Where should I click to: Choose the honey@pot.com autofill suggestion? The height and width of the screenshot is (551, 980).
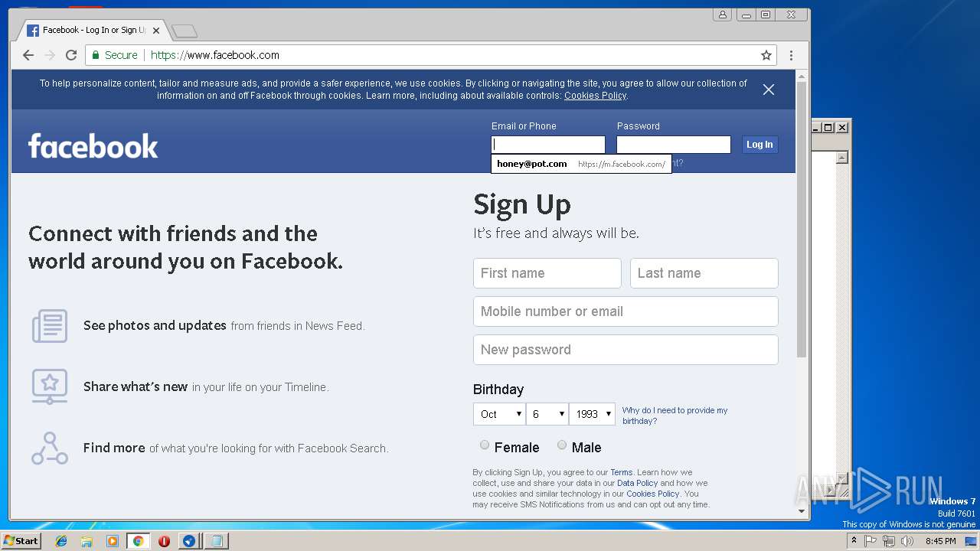pos(581,164)
